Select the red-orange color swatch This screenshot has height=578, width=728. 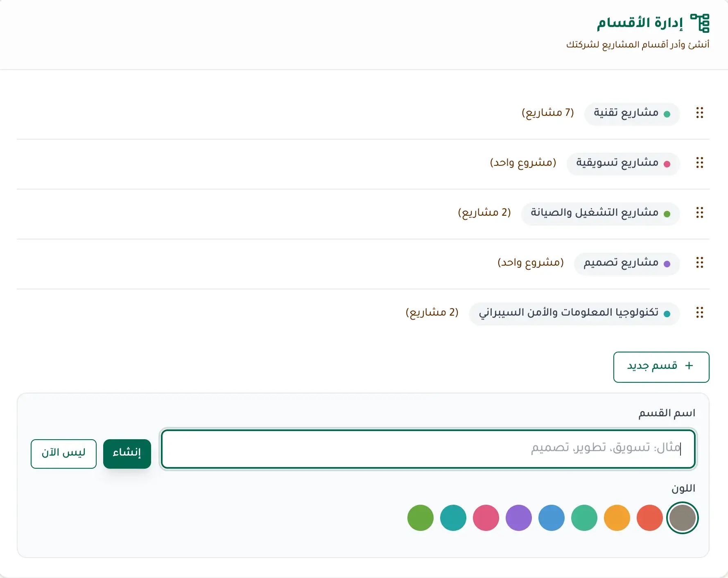click(x=649, y=518)
